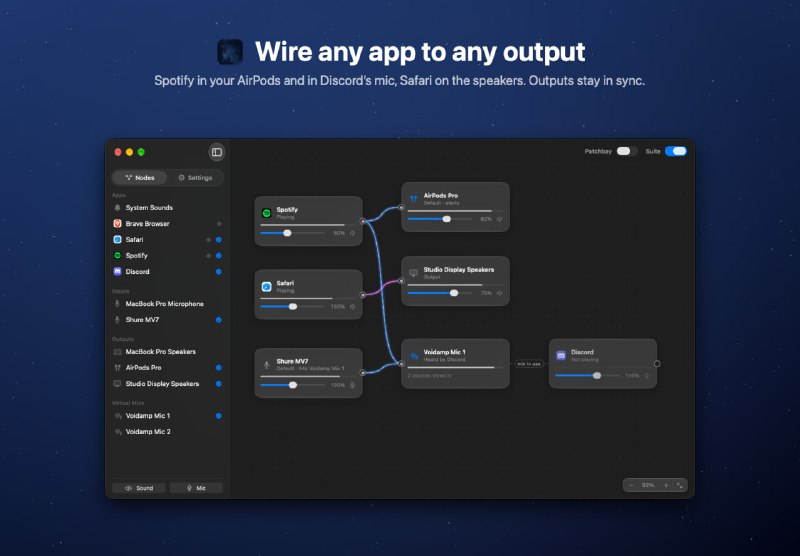
Task: Select MacBook Pro Microphone in Inputs
Action: coord(167,304)
